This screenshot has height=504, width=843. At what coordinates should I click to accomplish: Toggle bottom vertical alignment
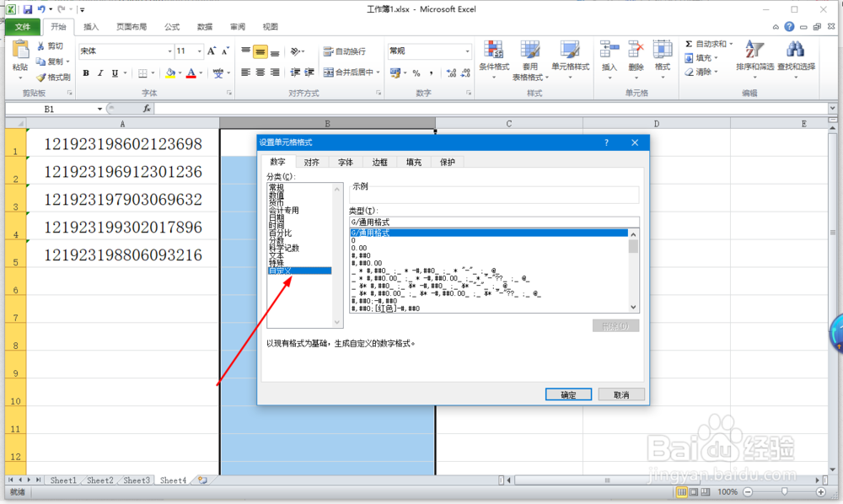[x=275, y=51]
